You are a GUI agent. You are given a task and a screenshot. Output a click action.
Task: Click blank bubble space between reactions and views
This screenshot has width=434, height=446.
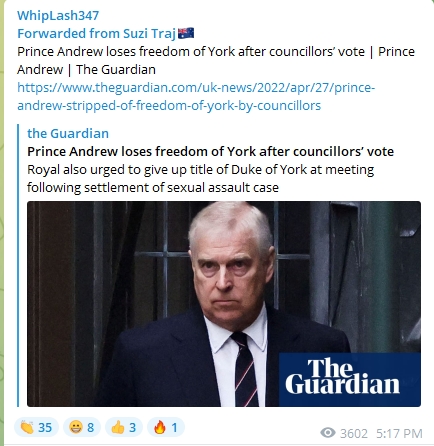click(252, 428)
